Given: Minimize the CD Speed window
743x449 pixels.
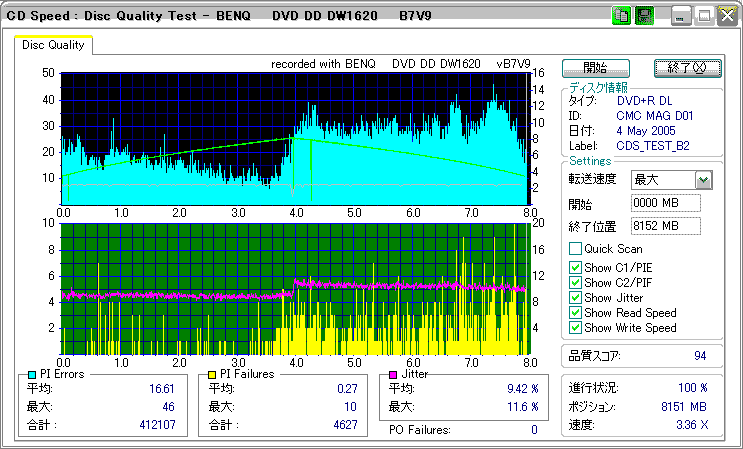Looking at the screenshot, I should pos(682,16).
